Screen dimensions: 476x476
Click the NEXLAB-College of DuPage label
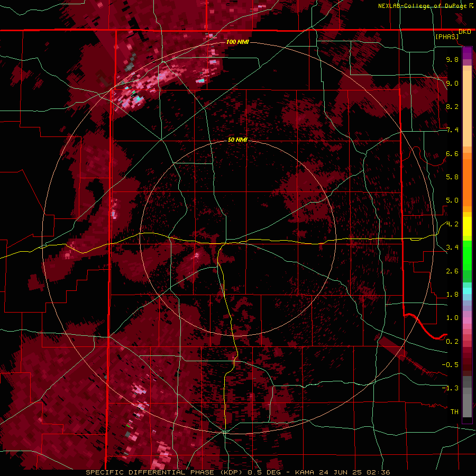click(x=422, y=6)
